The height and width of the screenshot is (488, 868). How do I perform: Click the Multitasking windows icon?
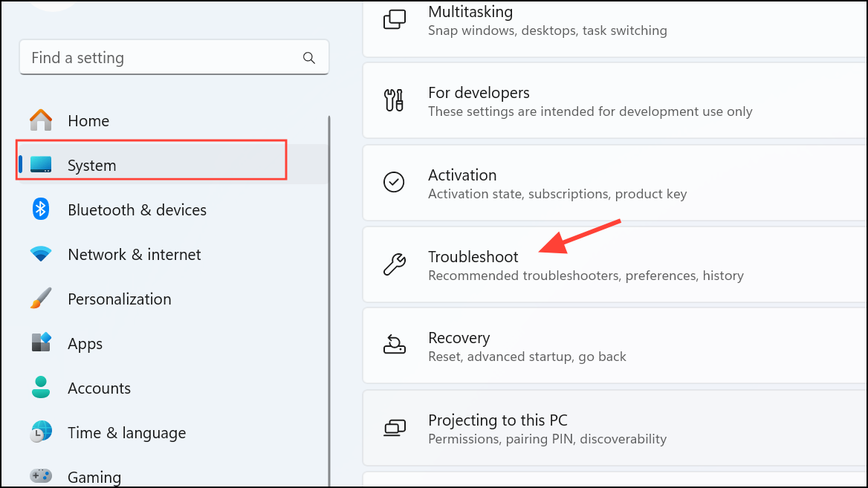click(394, 19)
